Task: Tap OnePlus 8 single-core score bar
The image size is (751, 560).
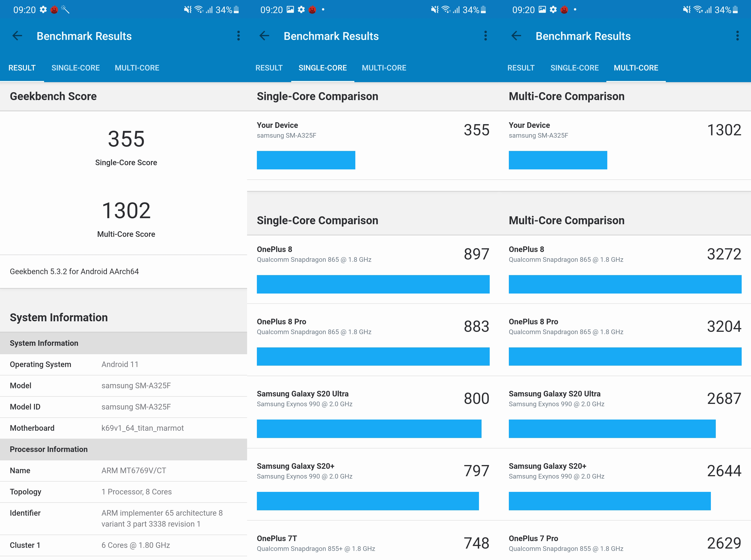Action: coord(373,284)
